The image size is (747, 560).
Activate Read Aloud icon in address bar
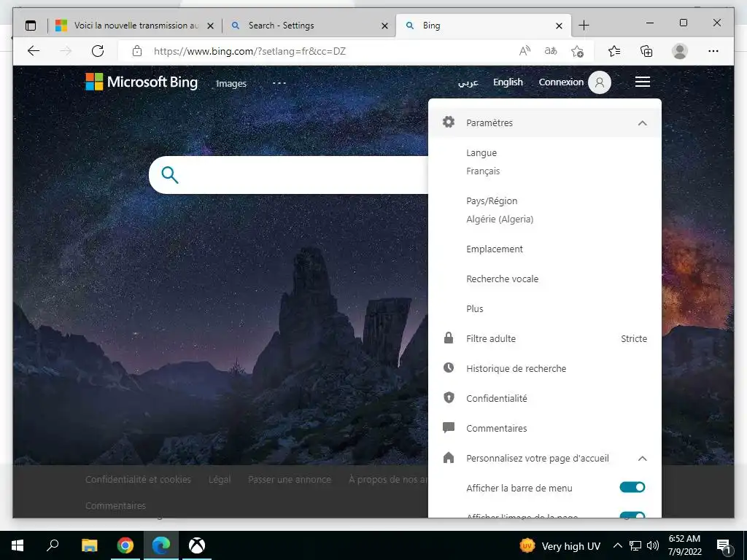tap(525, 51)
